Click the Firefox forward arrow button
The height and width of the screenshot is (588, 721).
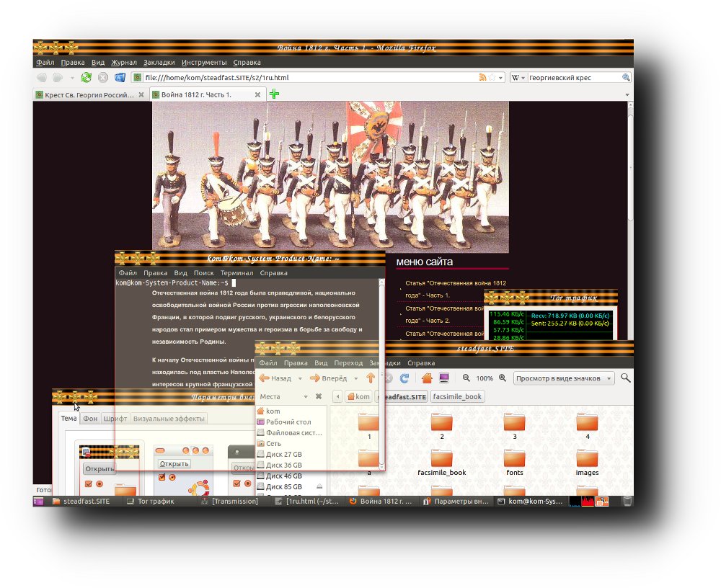point(58,77)
